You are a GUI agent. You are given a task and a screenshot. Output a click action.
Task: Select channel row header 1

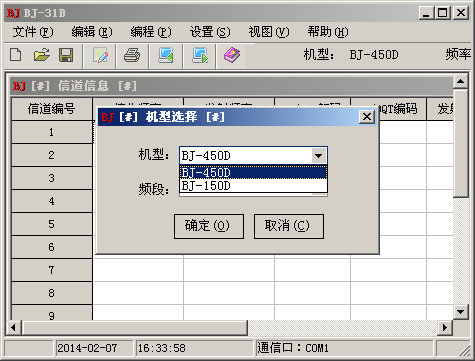click(52, 132)
